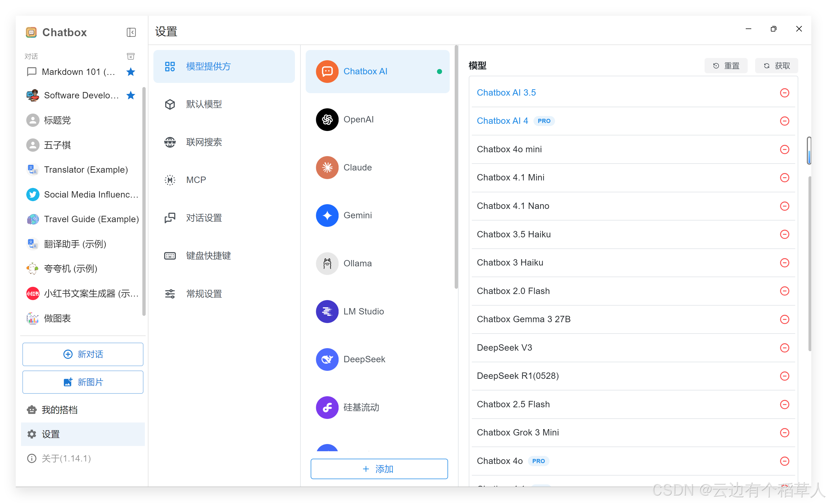Select the 模型提供方 settings tab
The image size is (827, 504).
pos(224,66)
